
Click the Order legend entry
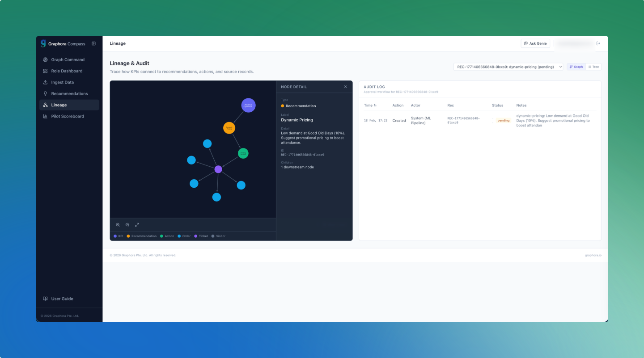click(184, 236)
